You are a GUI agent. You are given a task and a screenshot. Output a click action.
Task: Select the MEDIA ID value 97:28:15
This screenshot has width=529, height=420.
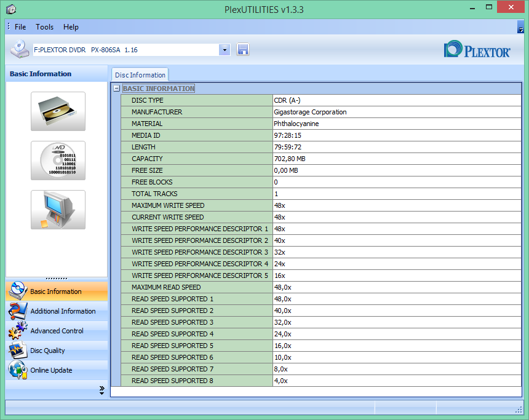(x=287, y=135)
